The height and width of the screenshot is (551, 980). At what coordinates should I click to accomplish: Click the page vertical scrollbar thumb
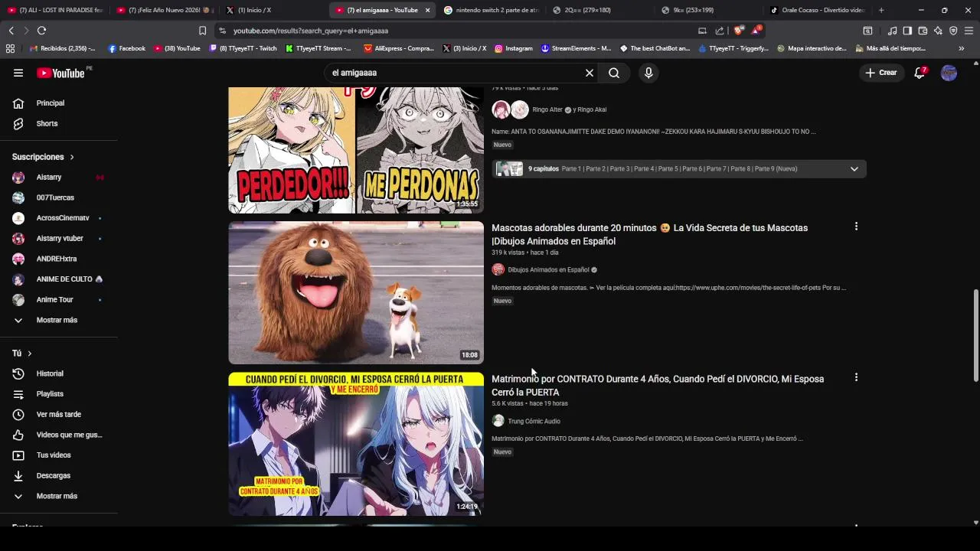tap(975, 335)
